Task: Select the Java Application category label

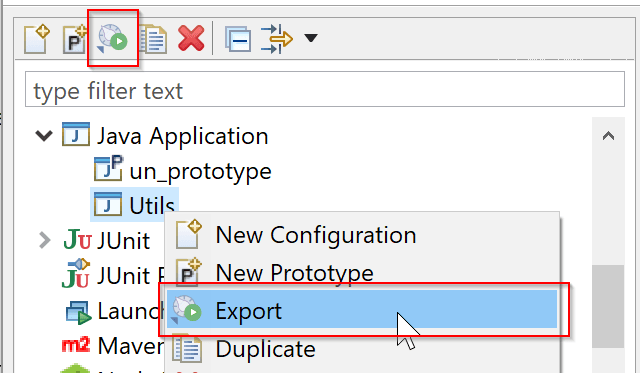Action: tap(182, 135)
